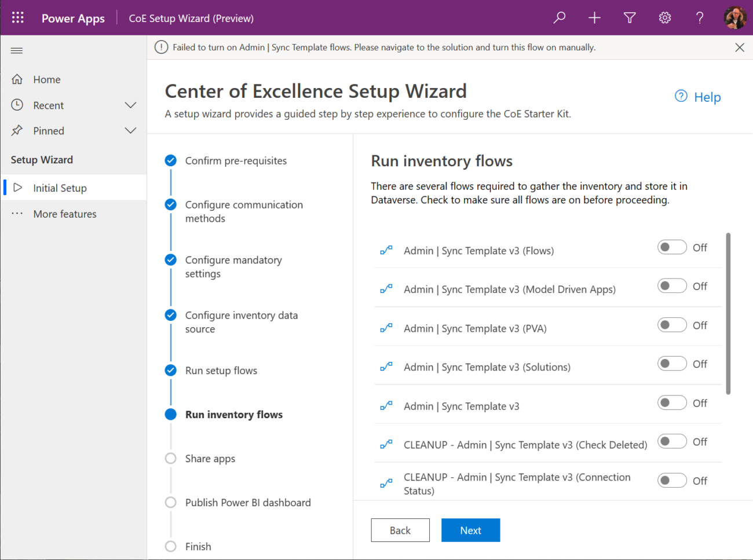Viewport: 753px width, 560px height.
Task: Turn on Admin | Sync Template v3 (Flows)
Action: (672, 247)
